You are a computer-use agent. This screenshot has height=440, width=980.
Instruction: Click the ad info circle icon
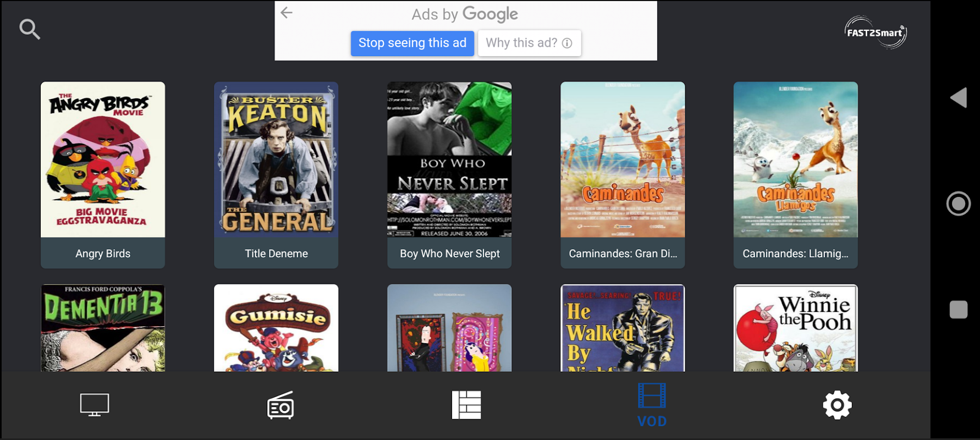567,43
